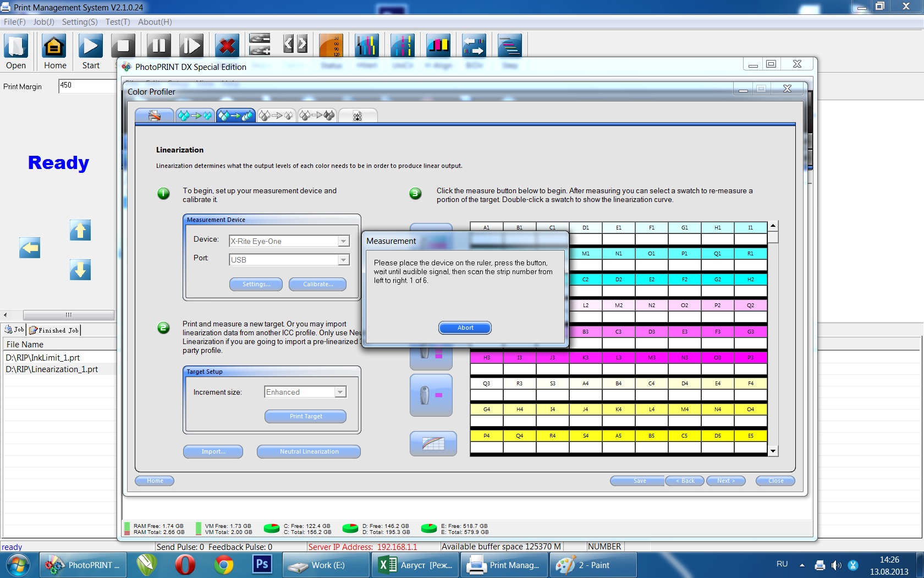Click the red X cancel icon

click(x=227, y=46)
